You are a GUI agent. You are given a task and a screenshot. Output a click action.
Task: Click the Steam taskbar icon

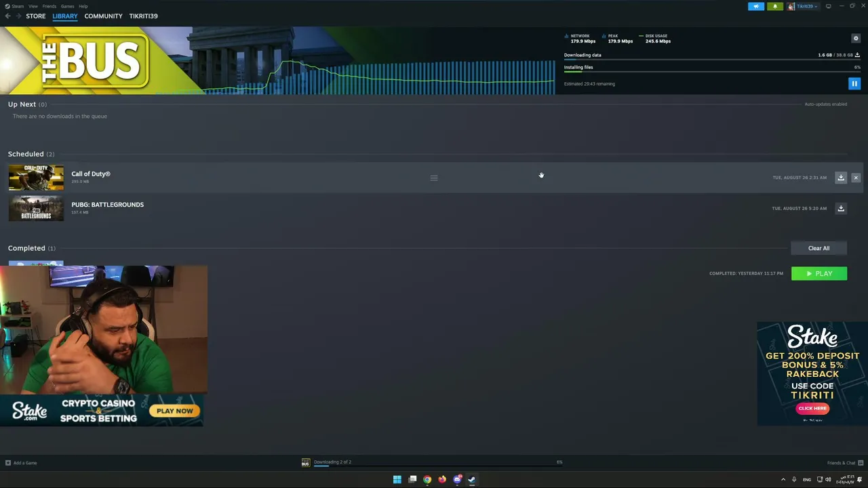click(472, 480)
